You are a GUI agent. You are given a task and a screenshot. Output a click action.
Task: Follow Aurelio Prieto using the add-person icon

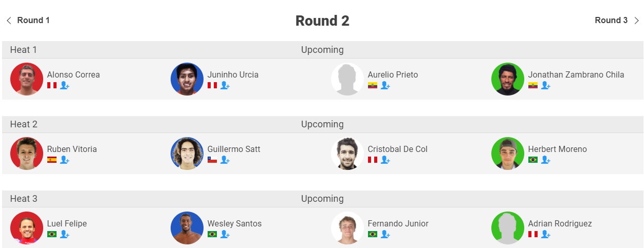(x=385, y=85)
